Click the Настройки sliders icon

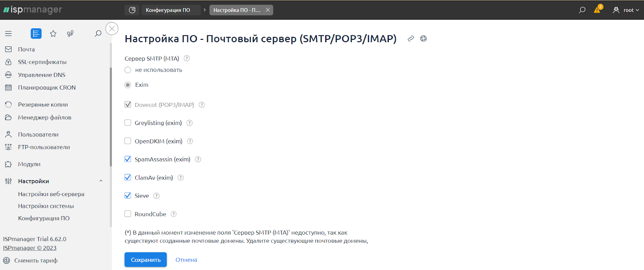8,181
